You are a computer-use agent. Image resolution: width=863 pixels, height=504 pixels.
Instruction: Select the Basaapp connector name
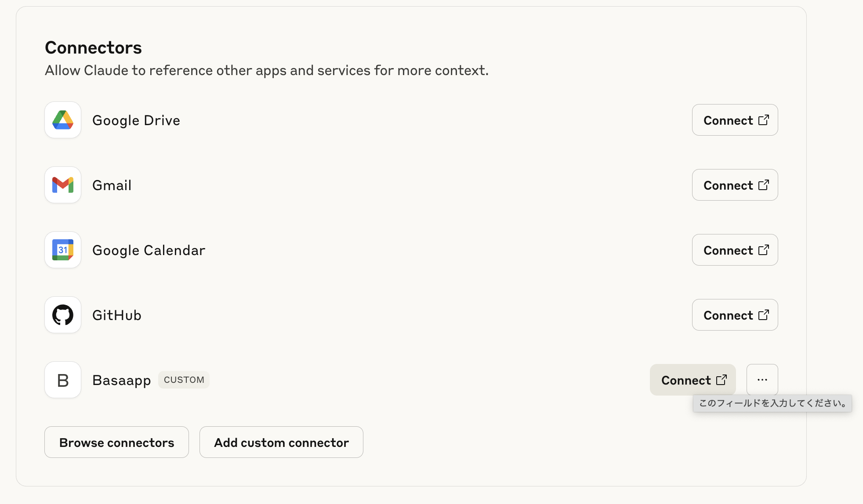[x=121, y=380]
